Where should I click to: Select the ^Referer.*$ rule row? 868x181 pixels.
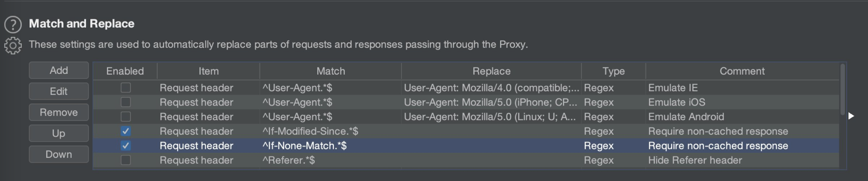466,160
